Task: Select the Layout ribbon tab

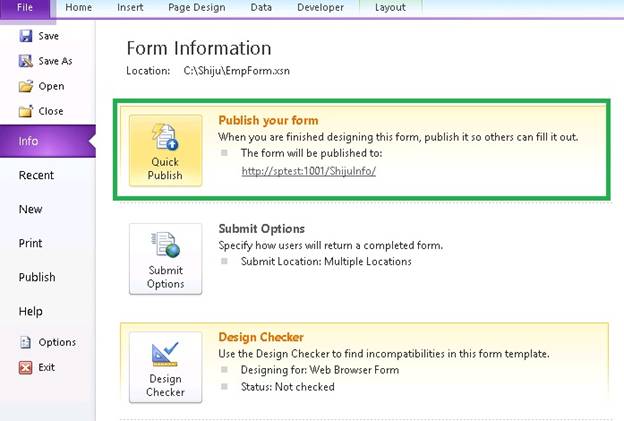Action: click(390, 7)
